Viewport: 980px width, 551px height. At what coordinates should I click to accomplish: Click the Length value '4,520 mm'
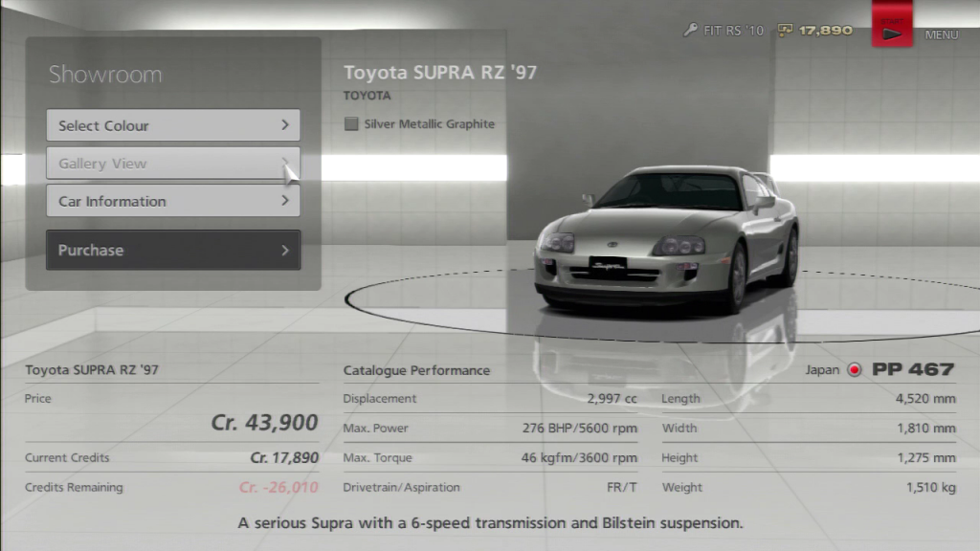(x=925, y=399)
